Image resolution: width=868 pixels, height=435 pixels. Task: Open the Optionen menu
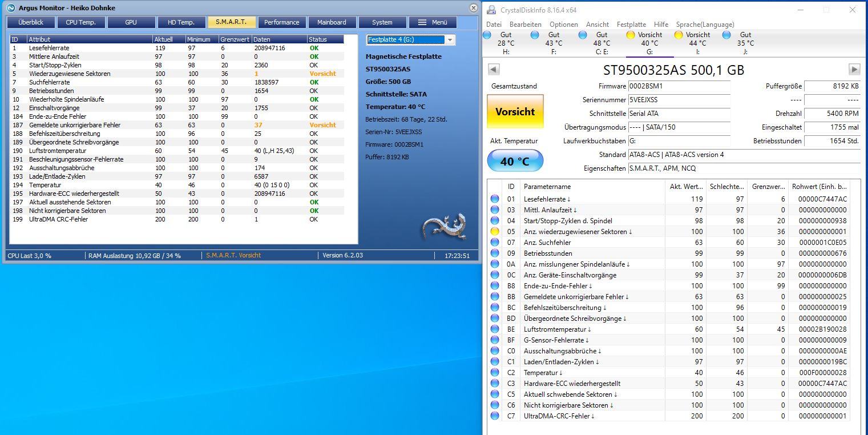(x=564, y=25)
